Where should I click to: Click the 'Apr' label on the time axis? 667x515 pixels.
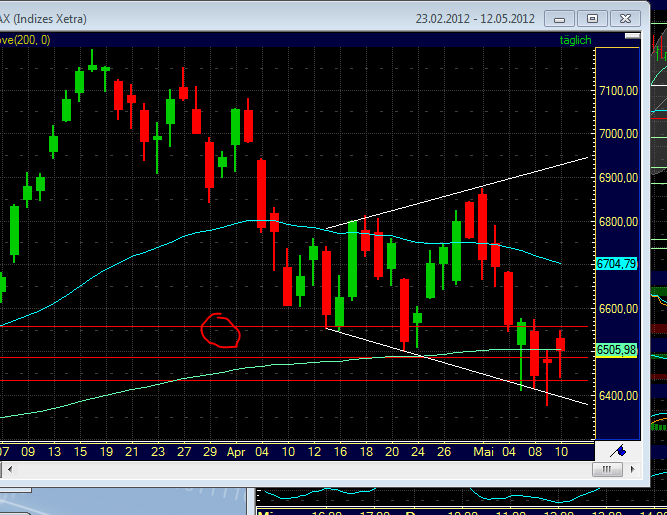[x=236, y=452]
